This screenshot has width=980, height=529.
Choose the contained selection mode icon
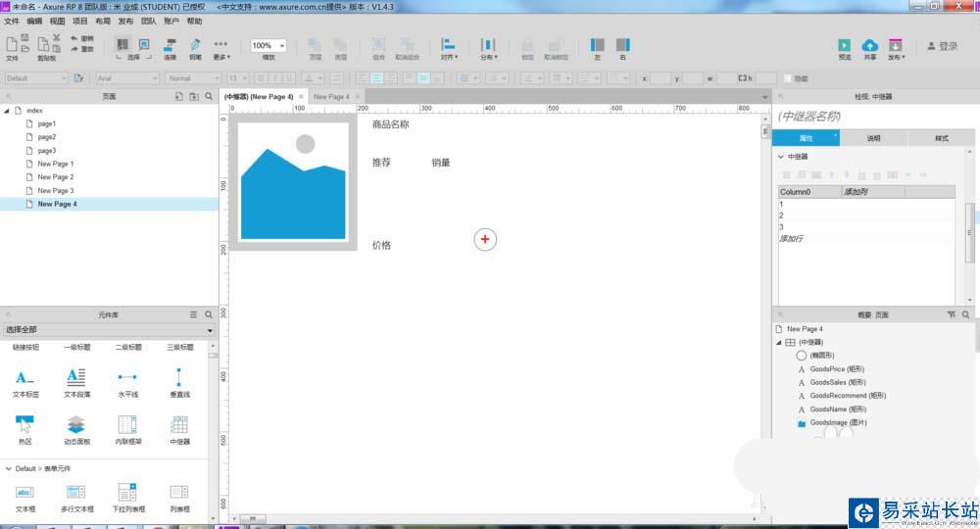tap(144, 44)
